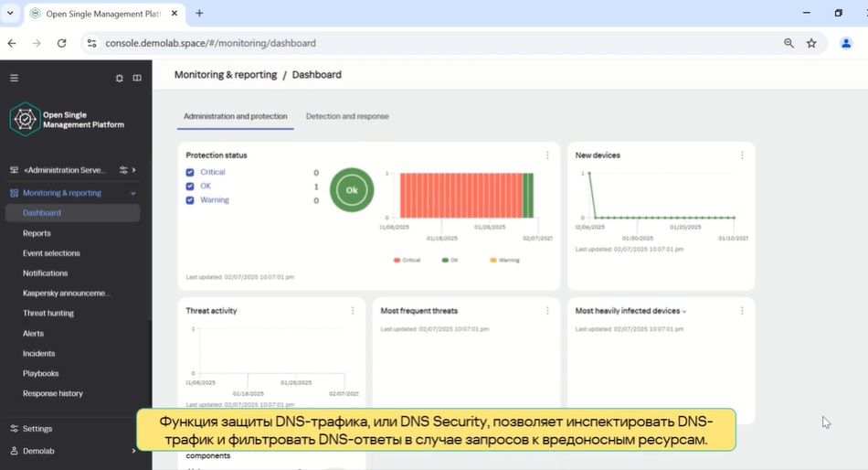Reload the page with the refresh icon

click(x=61, y=43)
